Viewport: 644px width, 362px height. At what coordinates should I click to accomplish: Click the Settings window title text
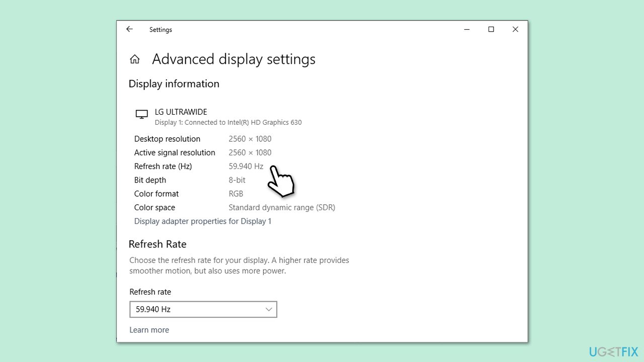coord(160,30)
